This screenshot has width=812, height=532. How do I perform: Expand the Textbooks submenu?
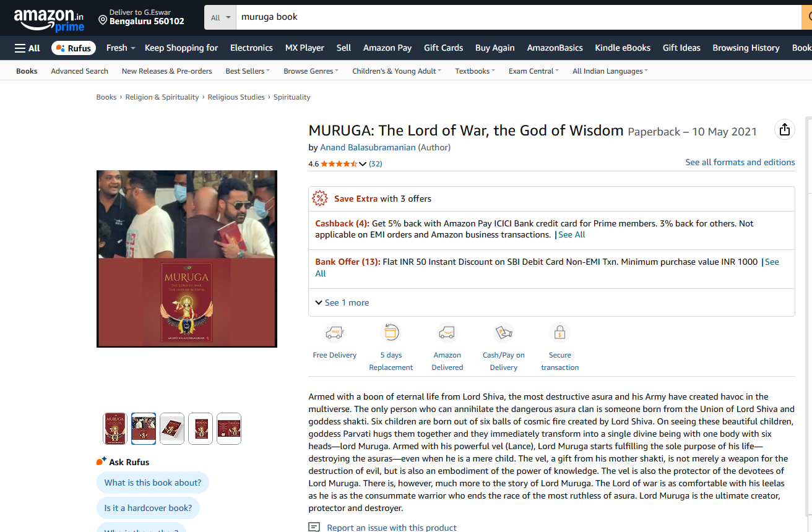475,71
